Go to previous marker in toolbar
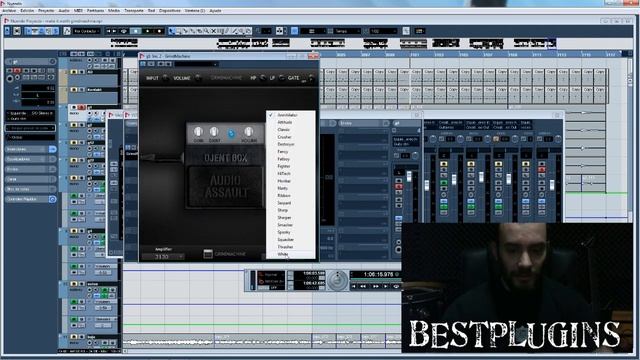 (109, 31)
